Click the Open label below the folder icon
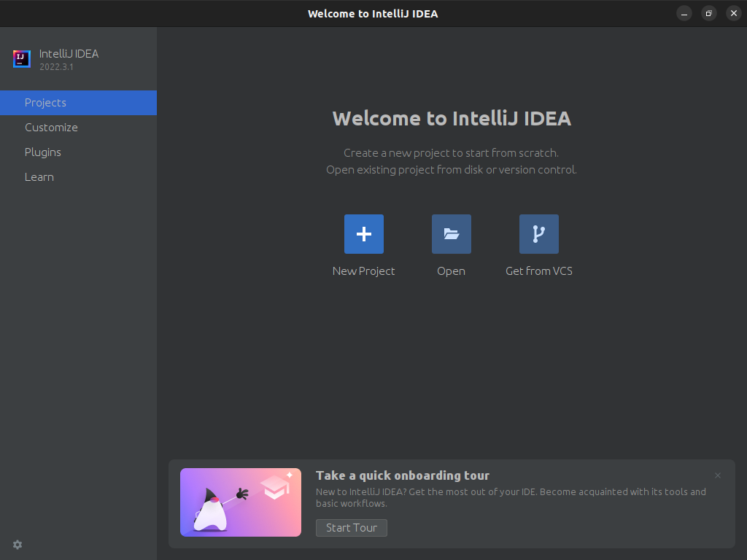 pos(451,271)
